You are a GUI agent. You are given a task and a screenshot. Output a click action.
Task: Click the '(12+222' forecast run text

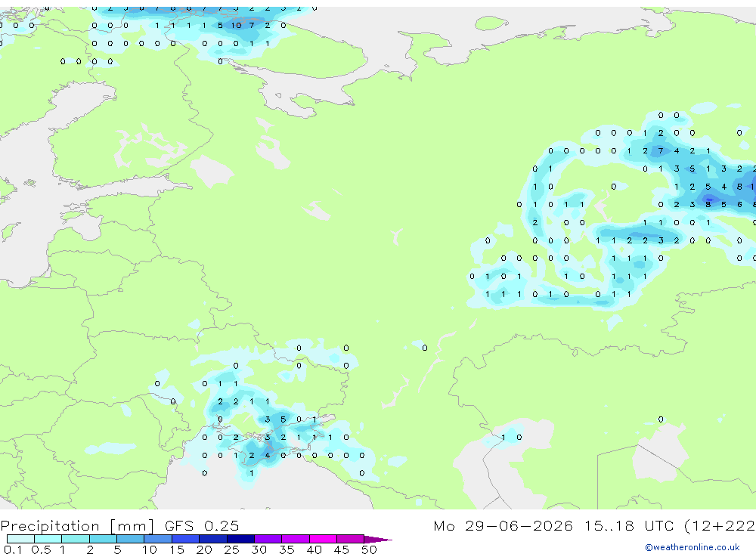pyautogui.click(x=720, y=525)
